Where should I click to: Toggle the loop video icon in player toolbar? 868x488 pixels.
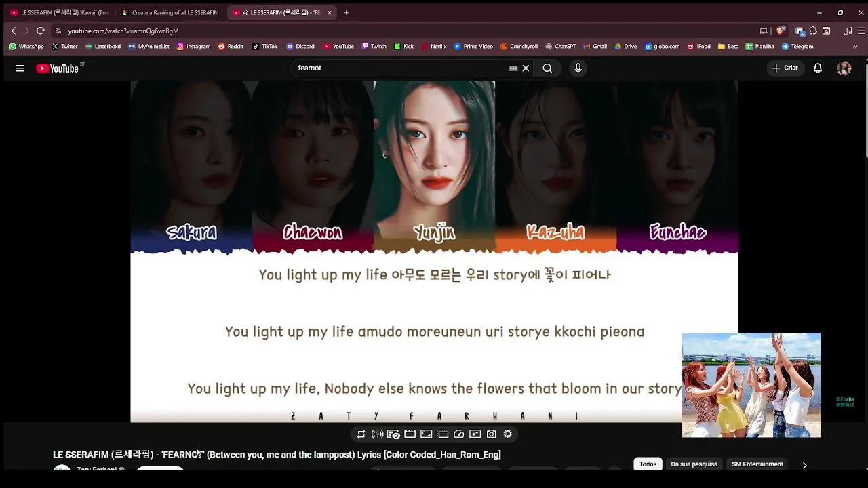point(361,434)
